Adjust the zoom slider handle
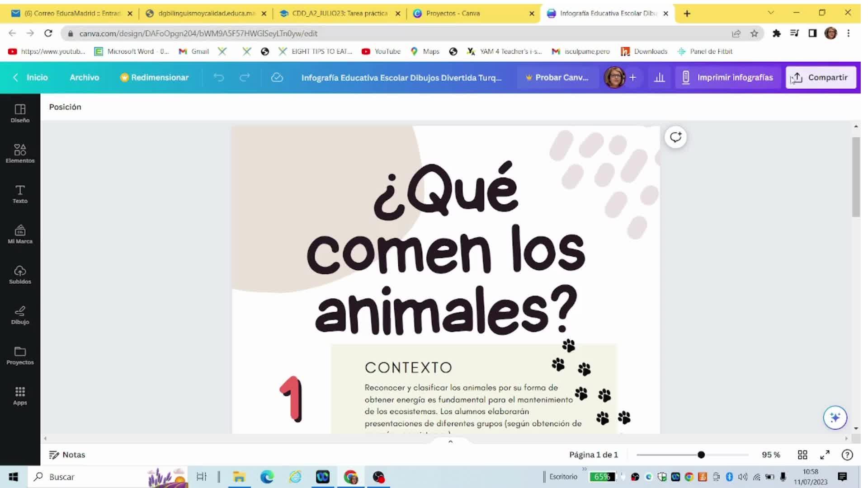 coord(701,455)
